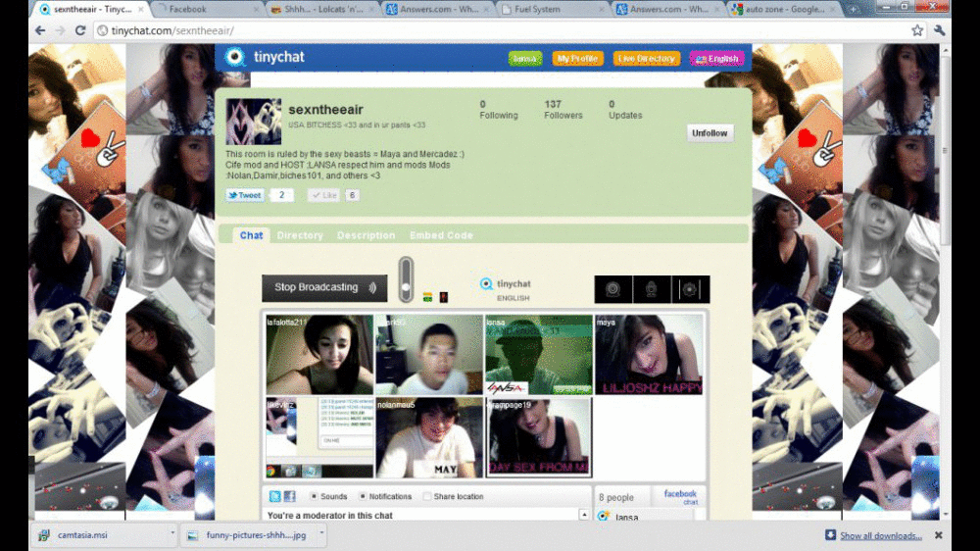Open the broadcast gear settings icon
The width and height of the screenshot is (980, 551).
690,289
